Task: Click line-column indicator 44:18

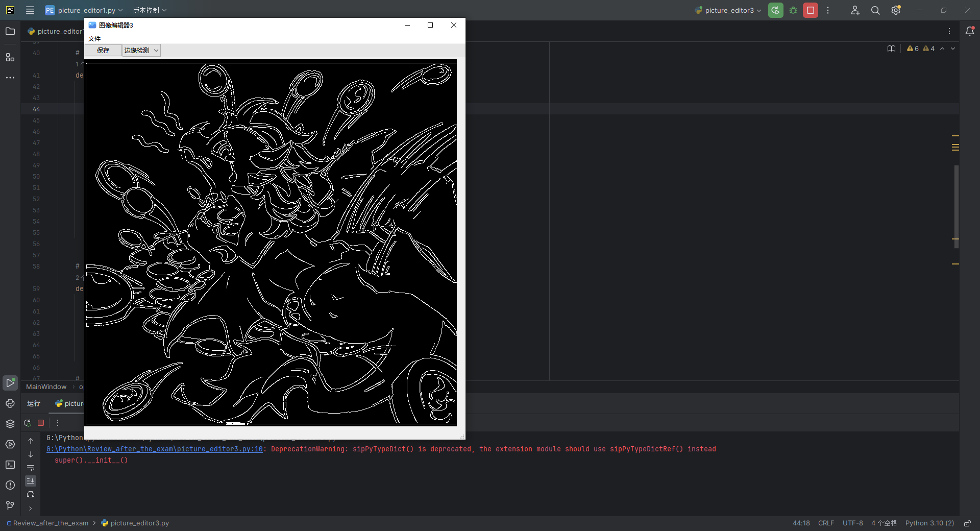Action: point(801,523)
